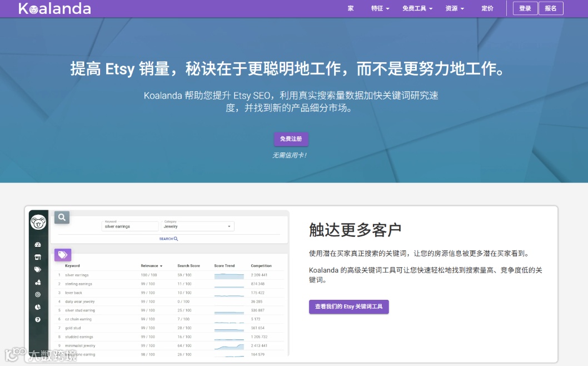Click the blue SEARCH magnifier link
The height and width of the screenshot is (366, 588).
168,239
